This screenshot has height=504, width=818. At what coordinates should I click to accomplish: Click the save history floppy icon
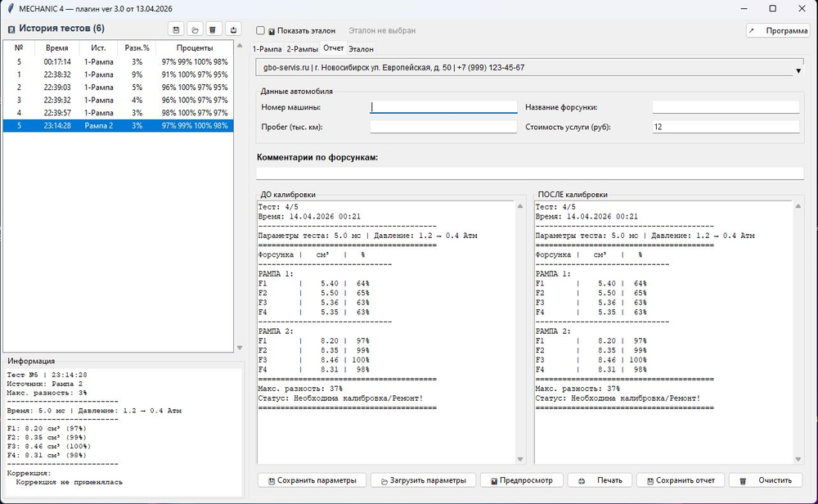(x=177, y=29)
